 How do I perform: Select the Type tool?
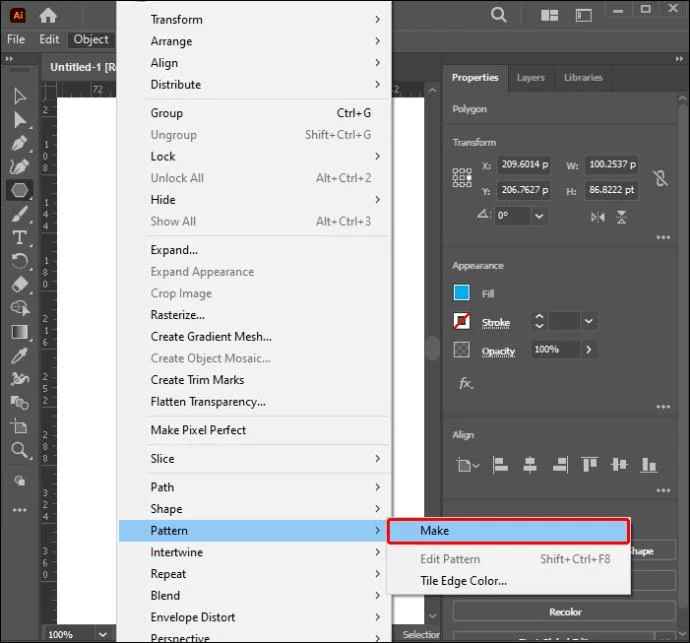click(19, 238)
